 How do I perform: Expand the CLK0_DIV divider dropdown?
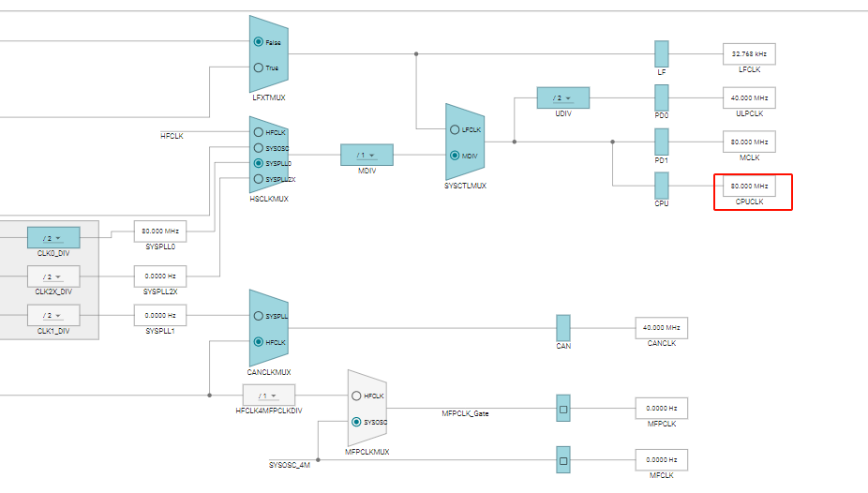tap(52, 238)
